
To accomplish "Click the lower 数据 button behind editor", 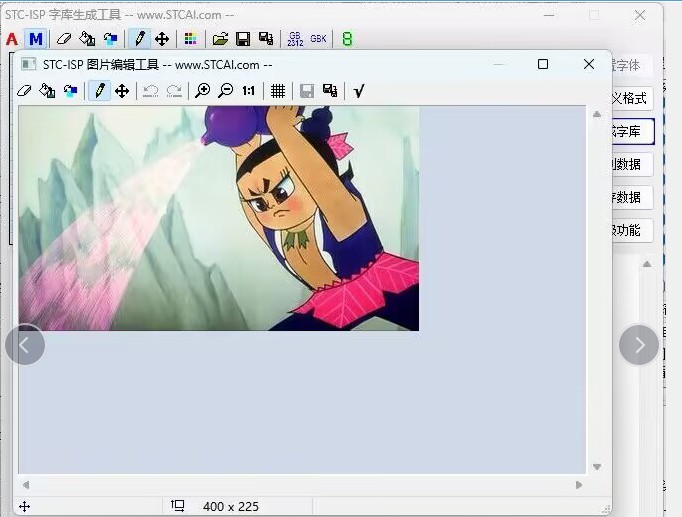I will tap(632, 197).
